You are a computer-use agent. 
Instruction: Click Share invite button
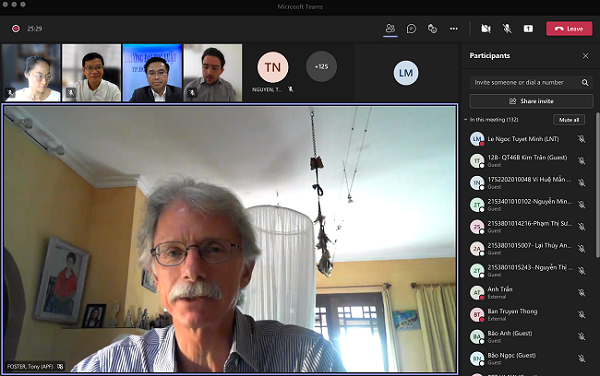pyautogui.click(x=531, y=101)
